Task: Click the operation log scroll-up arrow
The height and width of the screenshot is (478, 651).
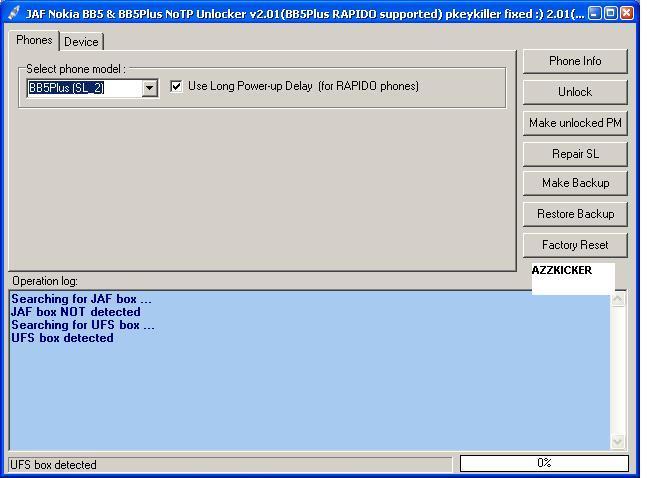Action: [618, 299]
